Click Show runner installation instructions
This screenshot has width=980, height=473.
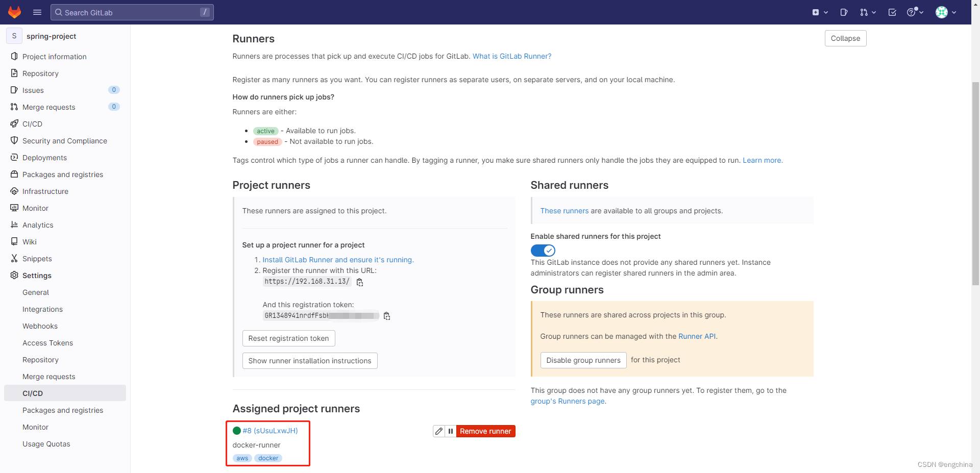tap(310, 361)
